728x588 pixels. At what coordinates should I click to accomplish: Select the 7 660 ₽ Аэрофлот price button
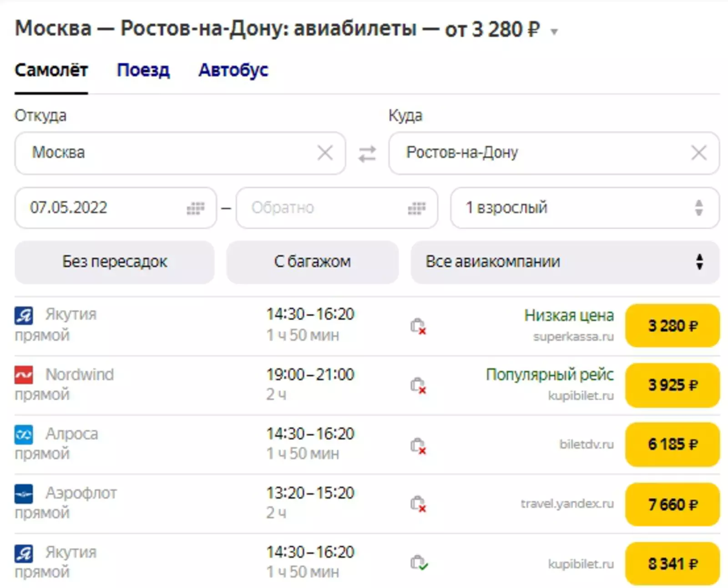(672, 504)
